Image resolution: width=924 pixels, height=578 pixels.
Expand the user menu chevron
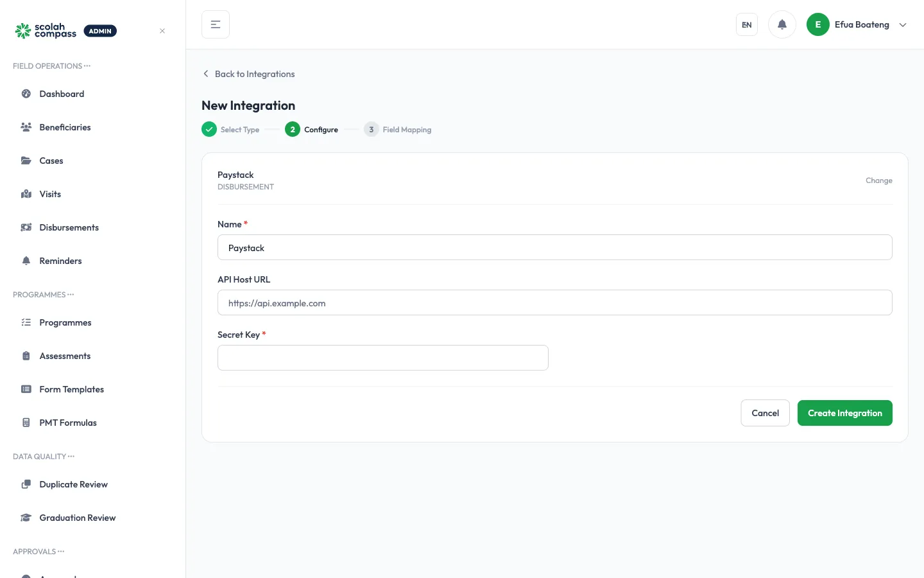pyautogui.click(x=903, y=25)
